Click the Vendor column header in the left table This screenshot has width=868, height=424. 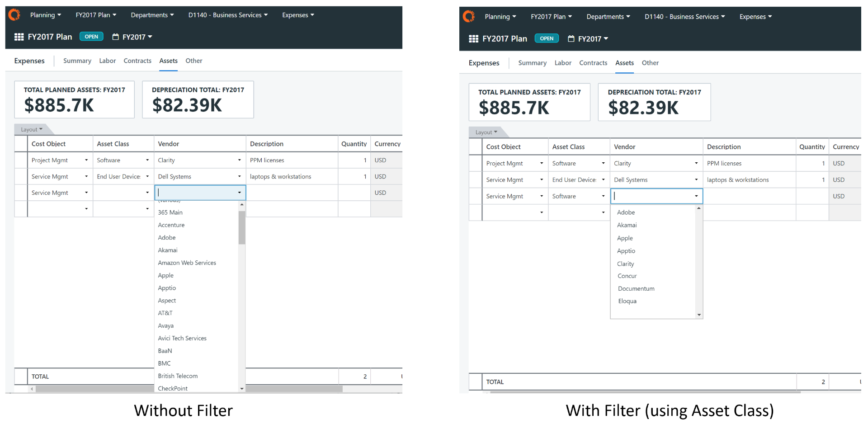coord(200,144)
